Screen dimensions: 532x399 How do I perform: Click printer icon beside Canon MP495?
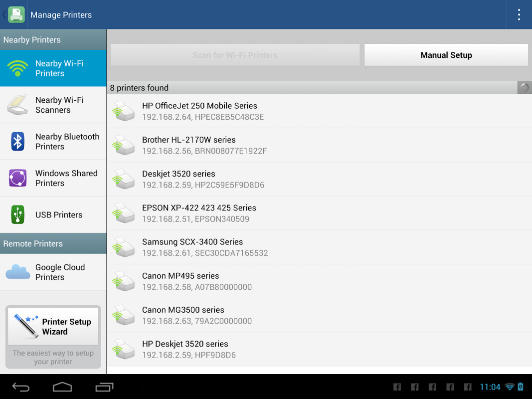pyautogui.click(x=124, y=281)
